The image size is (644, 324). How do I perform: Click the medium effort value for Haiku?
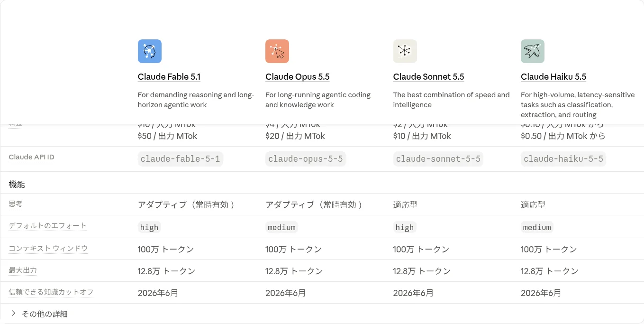coord(537,227)
